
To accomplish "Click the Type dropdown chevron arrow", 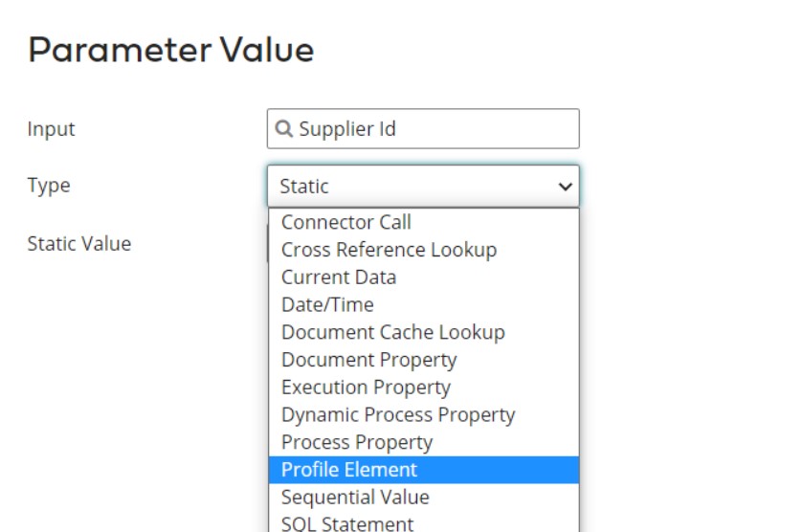I will [565, 187].
